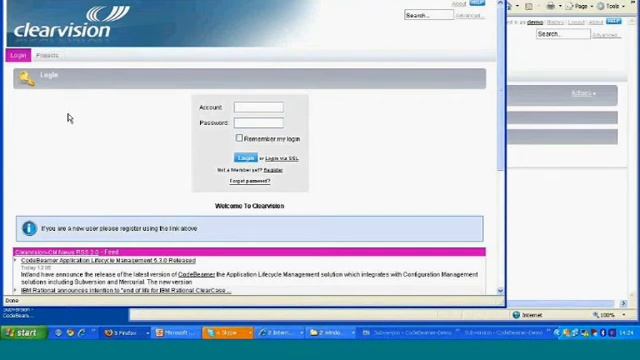Click the Login via SSL link

coord(282,158)
